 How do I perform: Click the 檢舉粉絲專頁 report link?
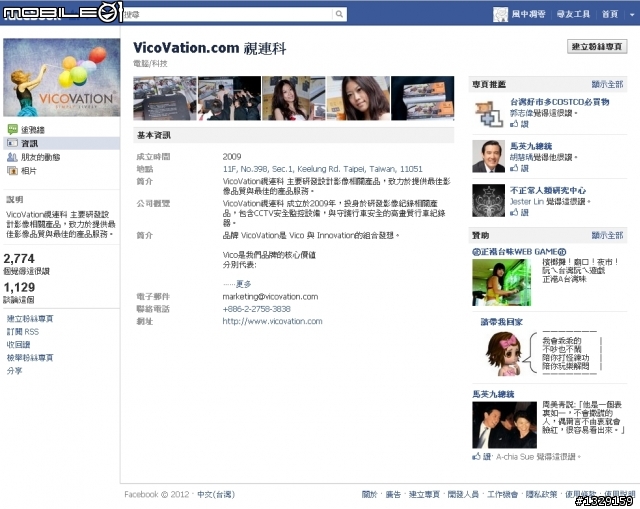(x=30, y=358)
